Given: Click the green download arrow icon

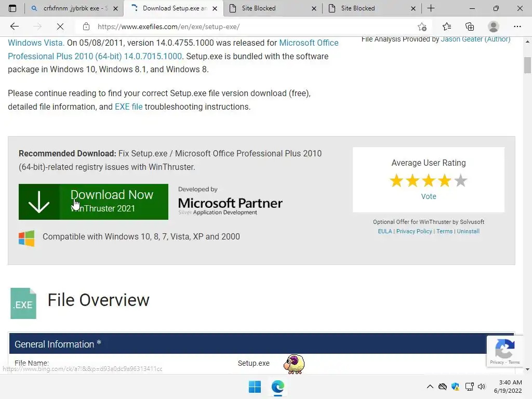Looking at the screenshot, I should (39, 202).
